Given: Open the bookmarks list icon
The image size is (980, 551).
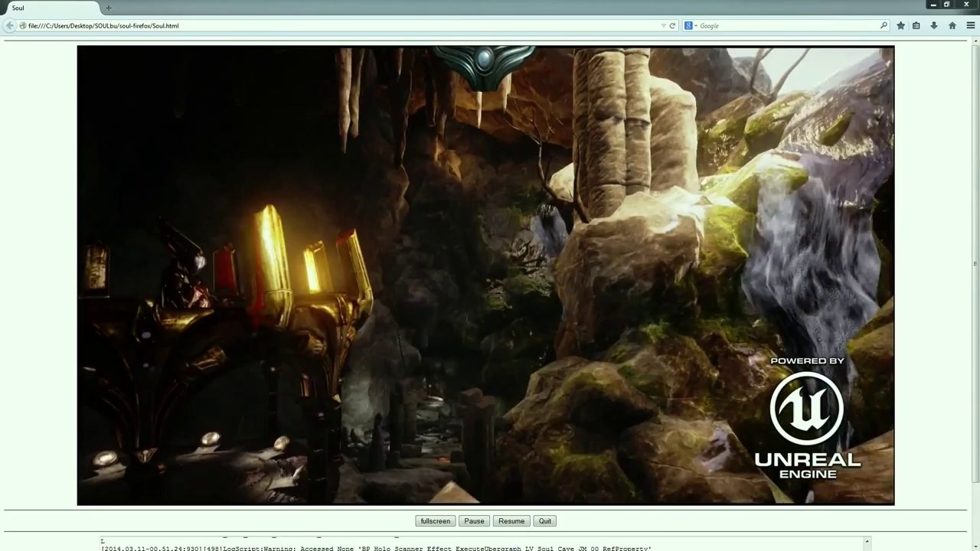Looking at the screenshot, I should point(916,25).
